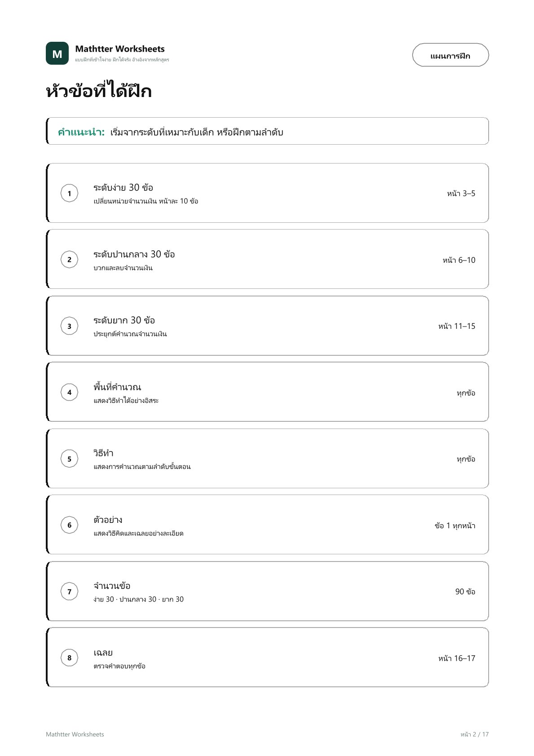Click the green M logo icon
Viewport: 534px width, 756px height.
coord(57,53)
